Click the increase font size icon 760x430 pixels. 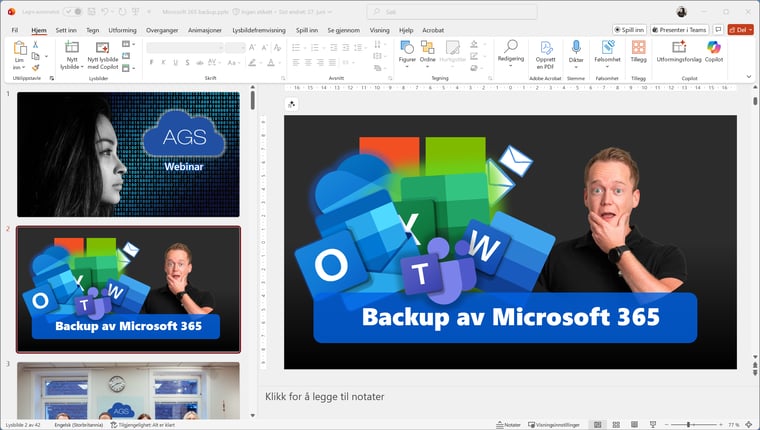pos(252,48)
